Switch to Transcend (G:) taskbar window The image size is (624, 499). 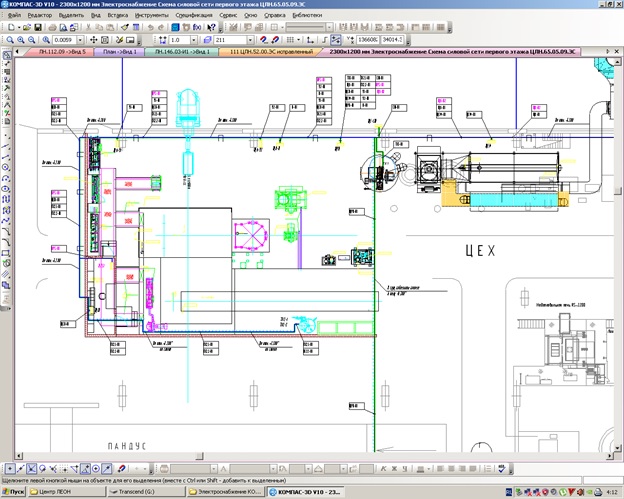(146, 492)
